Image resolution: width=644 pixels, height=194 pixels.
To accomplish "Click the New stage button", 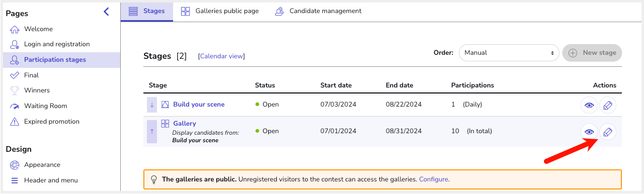I will 592,52.
